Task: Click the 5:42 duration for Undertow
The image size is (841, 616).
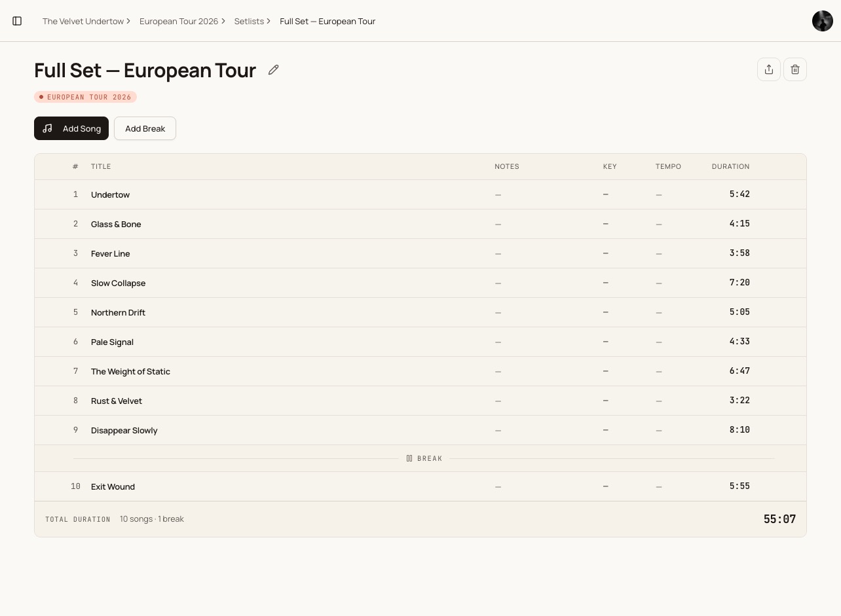Action: [739, 194]
